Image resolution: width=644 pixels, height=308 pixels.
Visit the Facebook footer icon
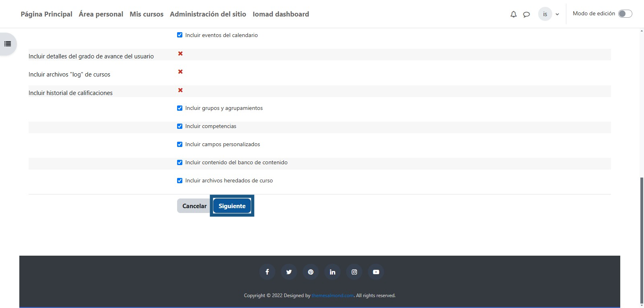coord(267,272)
